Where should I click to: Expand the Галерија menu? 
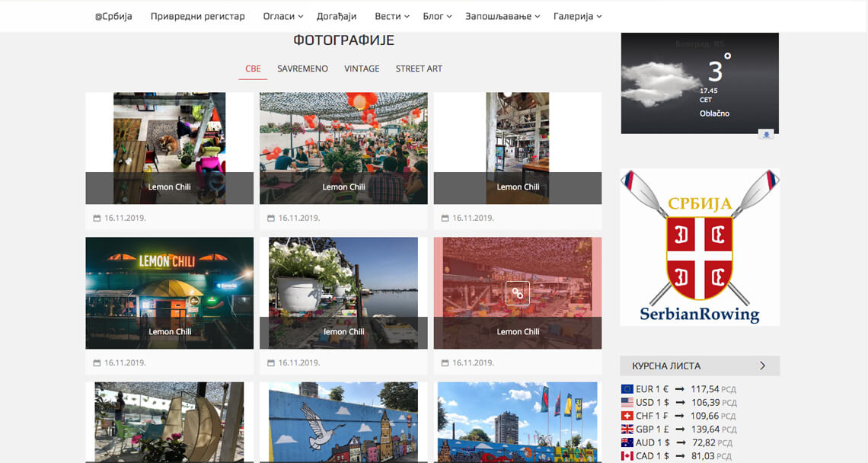pyautogui.click(x=577, y=17)
